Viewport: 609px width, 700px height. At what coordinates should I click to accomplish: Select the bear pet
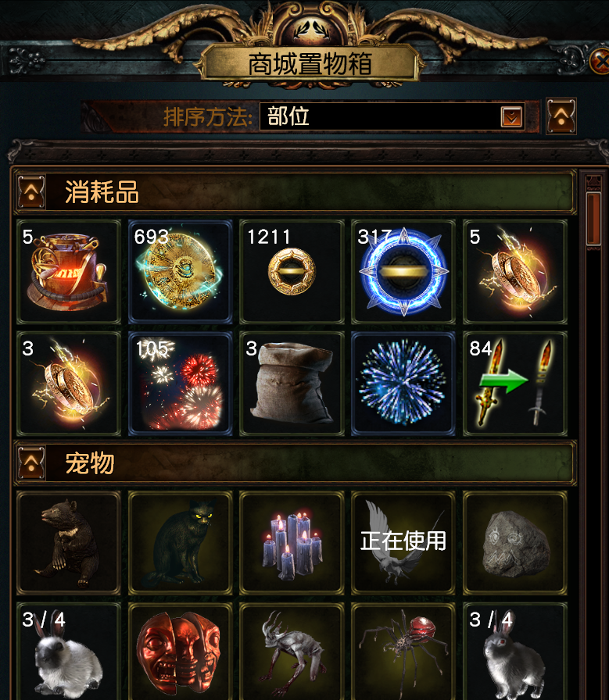69,543
